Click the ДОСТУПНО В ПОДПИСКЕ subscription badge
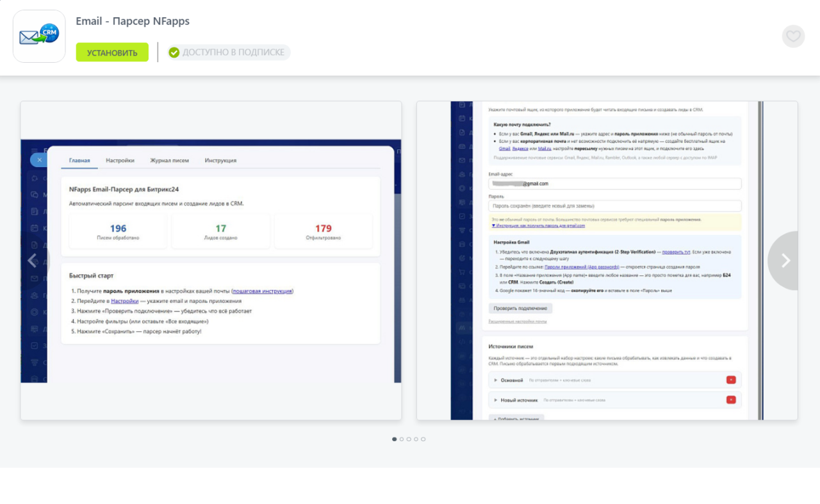 click(x=228, y=53)
